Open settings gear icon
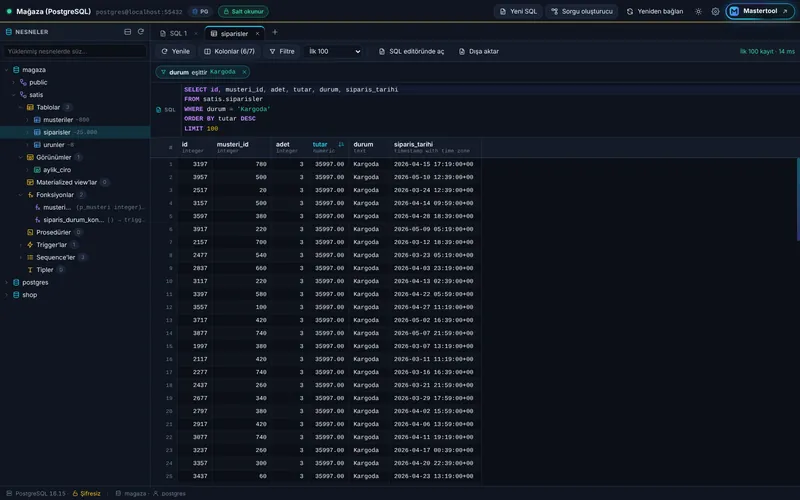This screenshot has width=800, height=500. tap(715, 11)
